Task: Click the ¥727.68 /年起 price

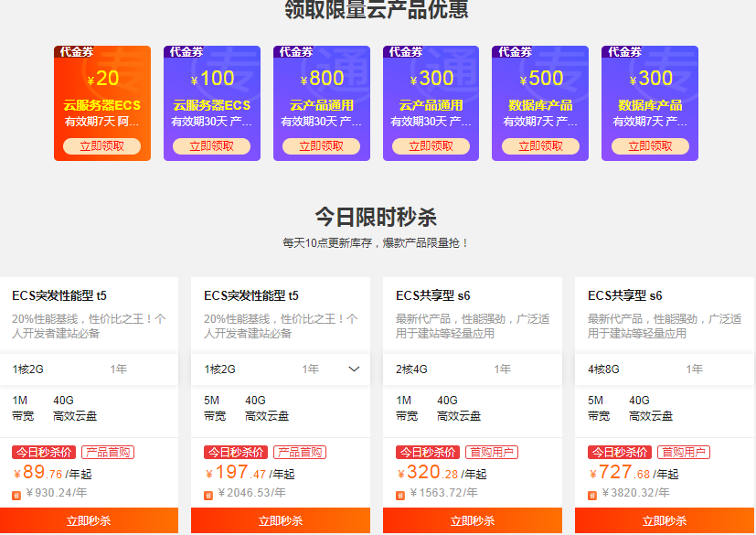Action: [x=634, y=472]
